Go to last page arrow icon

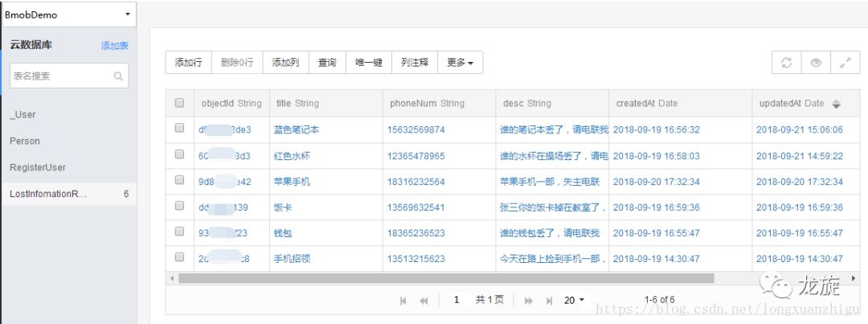click(549, 300)
